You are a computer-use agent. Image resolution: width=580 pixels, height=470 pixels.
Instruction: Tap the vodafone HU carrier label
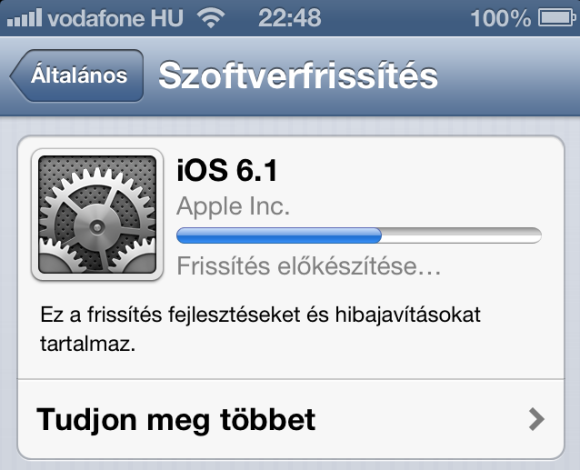pos(115,18)
